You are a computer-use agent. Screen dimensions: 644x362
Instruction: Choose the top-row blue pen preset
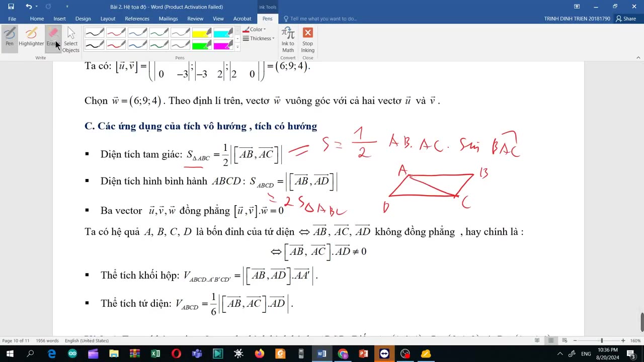point(137,34)
